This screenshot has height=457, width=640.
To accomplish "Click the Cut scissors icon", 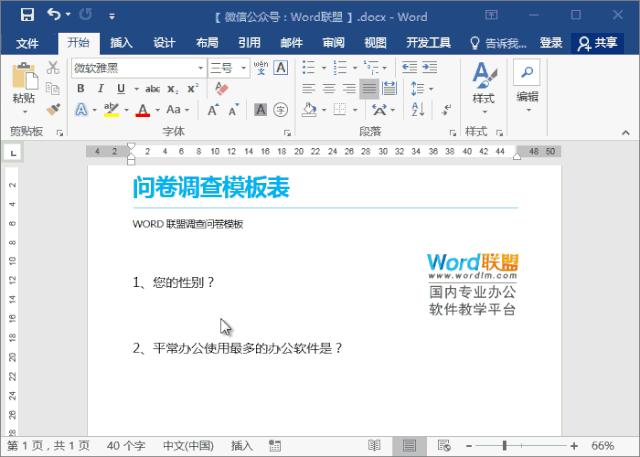I will click(53, 68).
